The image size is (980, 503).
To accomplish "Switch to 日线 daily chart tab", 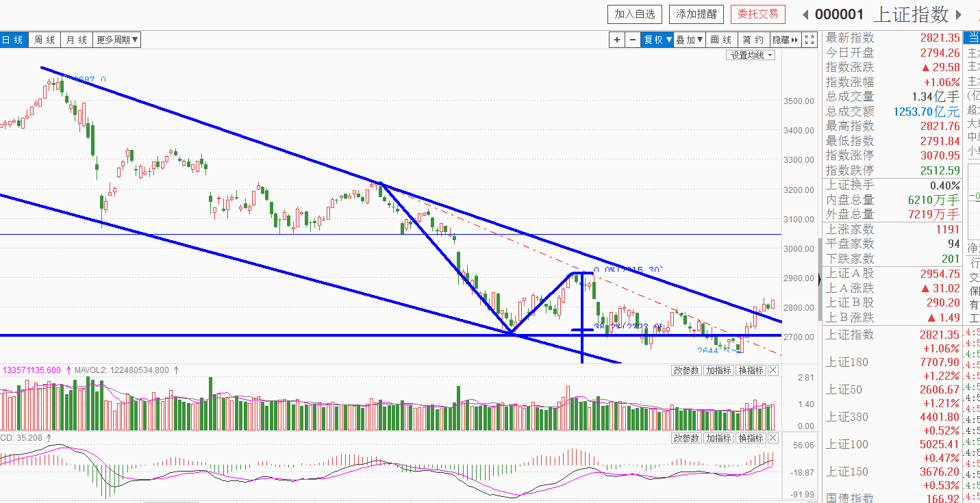I will click(x=13, y=40).
